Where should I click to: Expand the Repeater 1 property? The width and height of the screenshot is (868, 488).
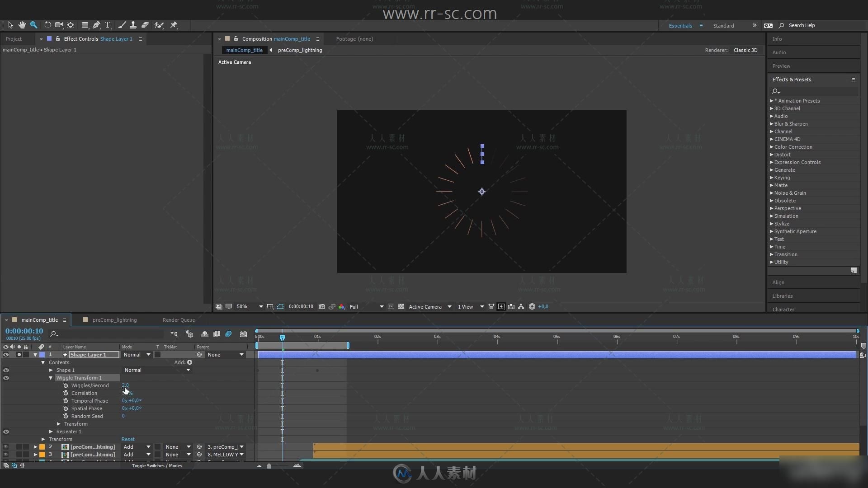tap(51, 432)
